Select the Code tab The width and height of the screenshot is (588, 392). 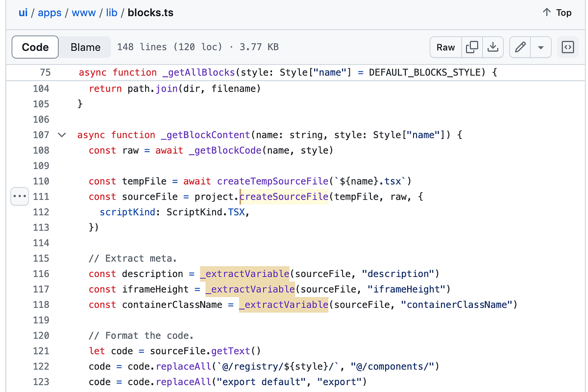click(x=35, y=47)
